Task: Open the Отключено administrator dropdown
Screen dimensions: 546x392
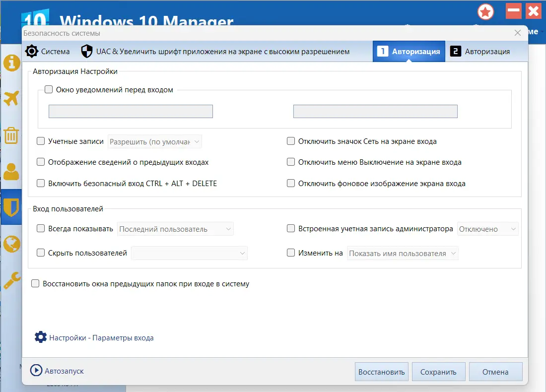Action: 487,229
